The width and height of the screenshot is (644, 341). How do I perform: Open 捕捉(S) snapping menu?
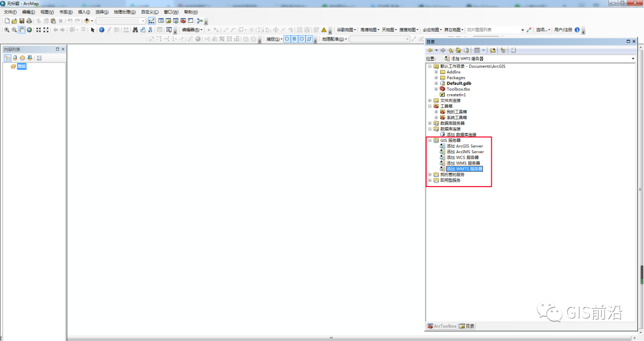[x=274, y=39]
